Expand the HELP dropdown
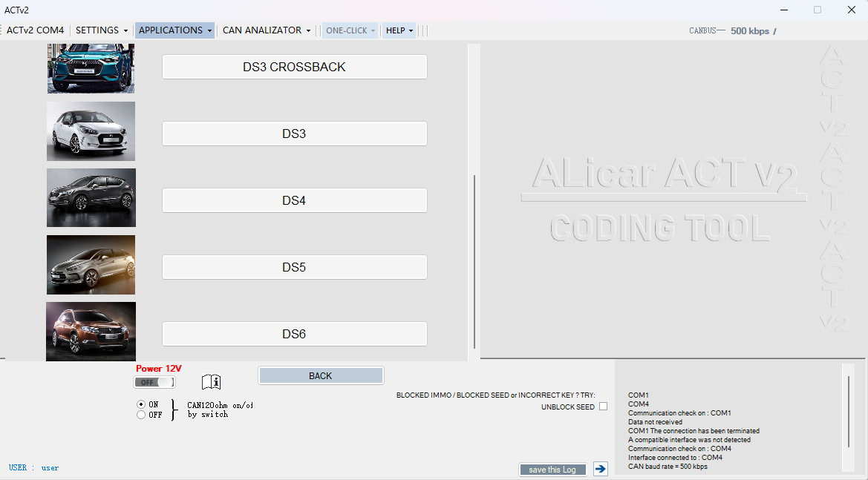This screenshot has width=868, height=480. pos(399,30)
